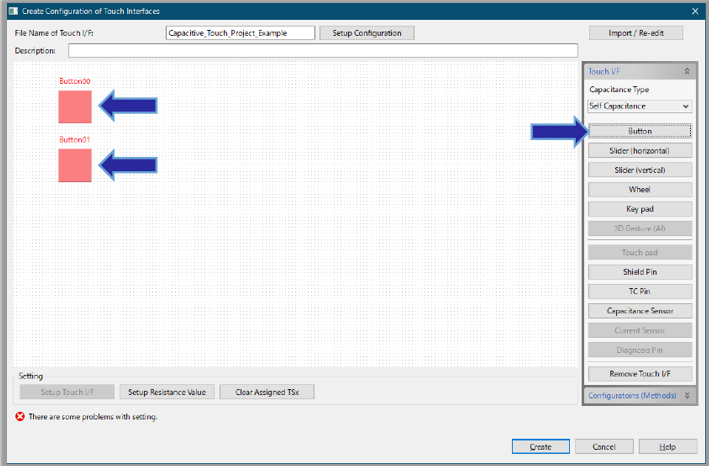Click the Diagnosis Pin button
Screen dimensions: 709x466
tap(640, 350)
